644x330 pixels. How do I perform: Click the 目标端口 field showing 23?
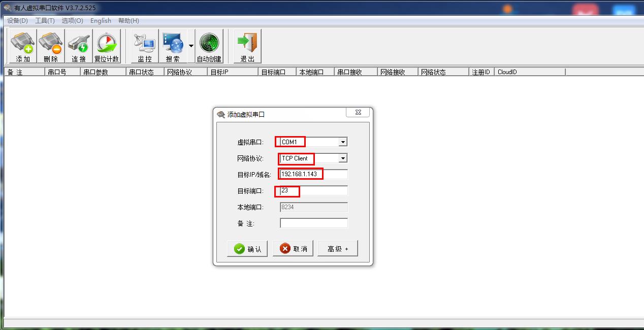[314, 191]
